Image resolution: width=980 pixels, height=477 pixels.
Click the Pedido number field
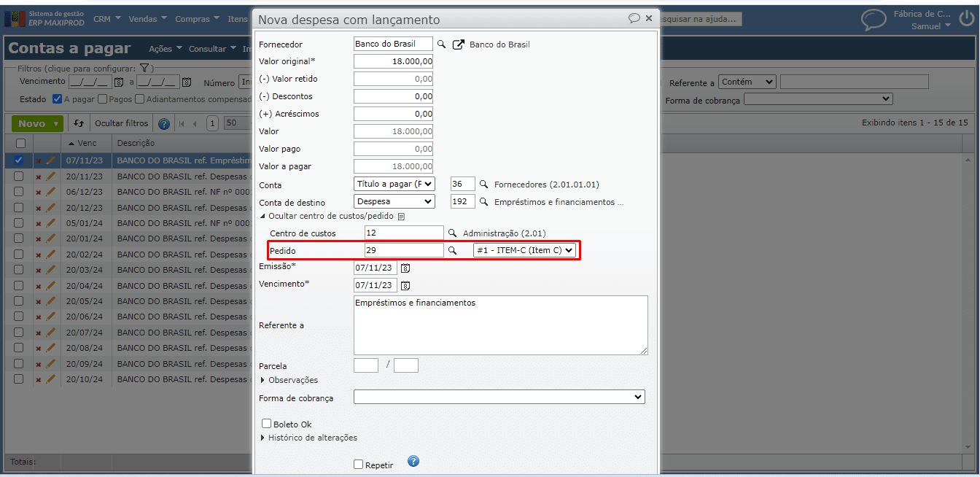[404, 250]
